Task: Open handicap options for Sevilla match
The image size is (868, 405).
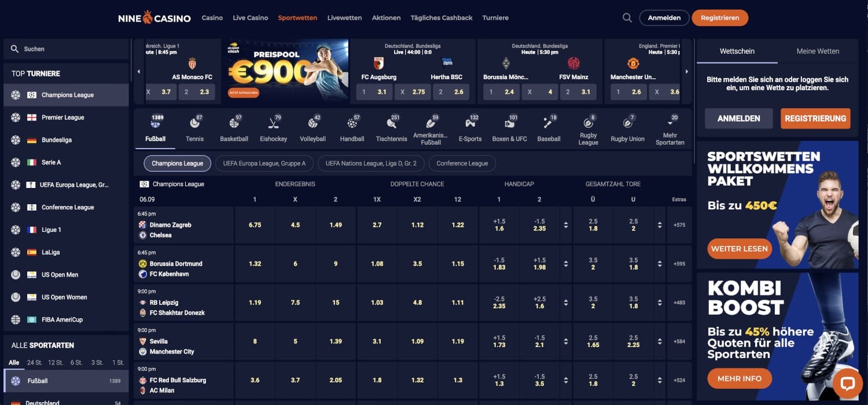Action: click(566, 341)
